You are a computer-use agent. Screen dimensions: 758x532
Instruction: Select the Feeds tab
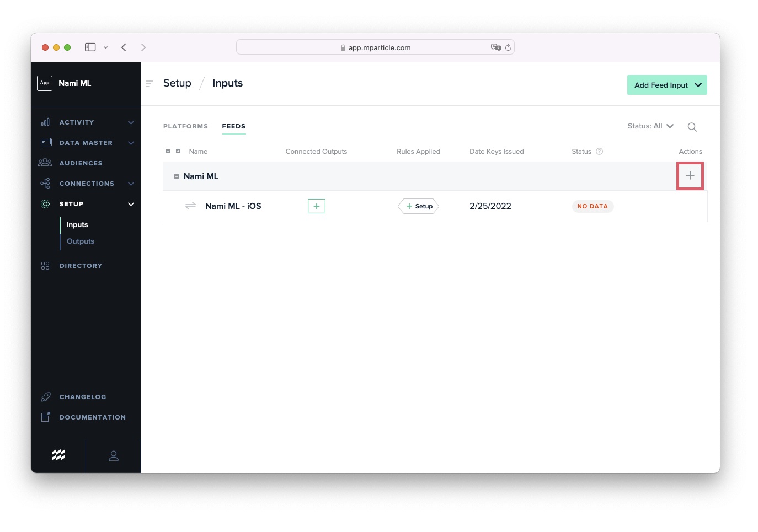[234, 126]
